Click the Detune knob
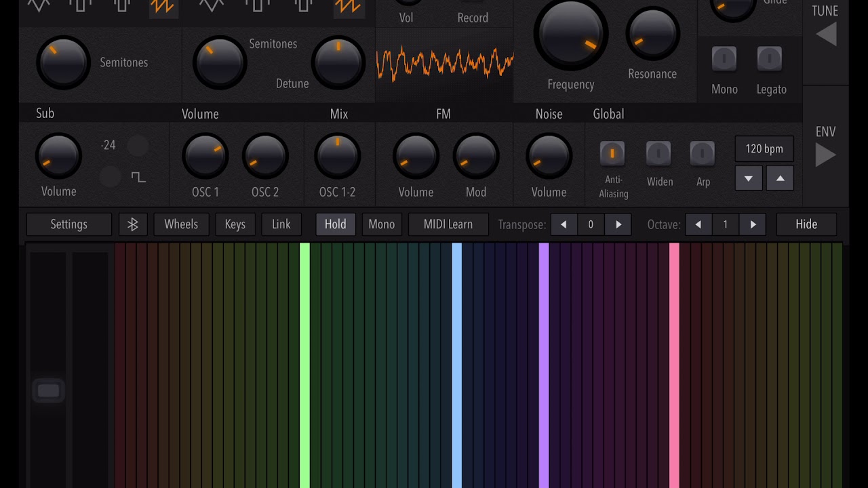This screenshot has height=488, width=868. click(338, 62)
